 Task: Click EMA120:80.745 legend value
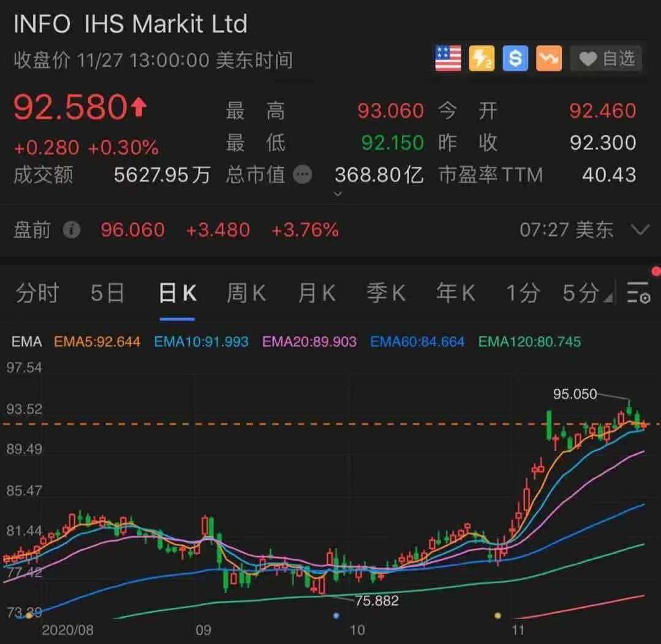point(529,342)
